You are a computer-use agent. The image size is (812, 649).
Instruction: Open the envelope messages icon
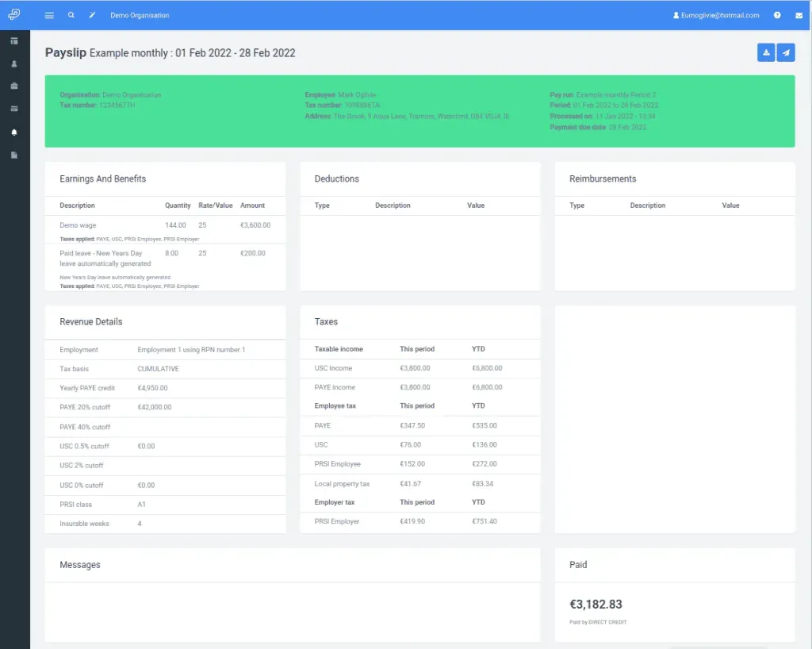point(799,15)
